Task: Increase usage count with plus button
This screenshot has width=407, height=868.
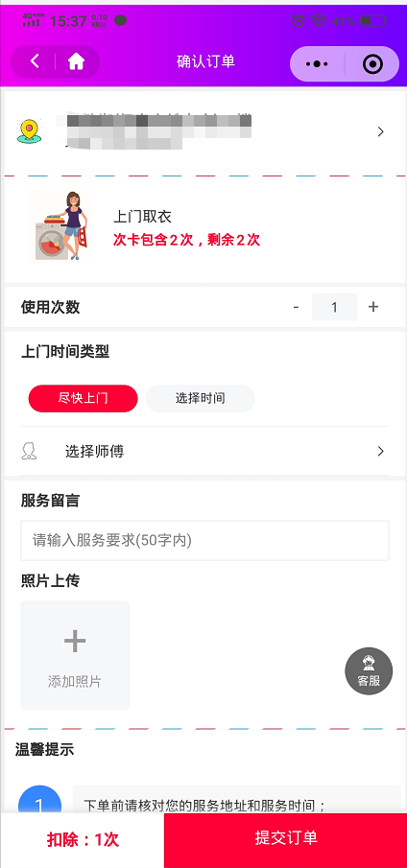Action: point(373,307)
